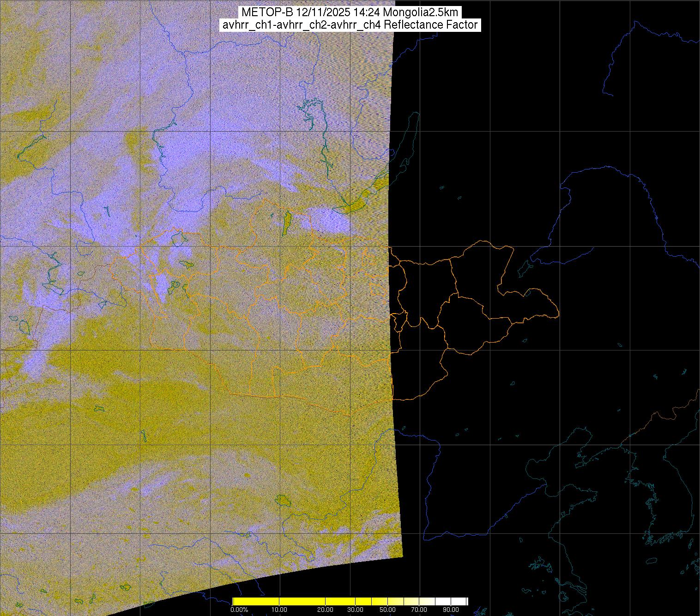Click the 10.00 color scale label
This screenshot has width=700, height=616.
pyautogui.click(x=279, y=610)
